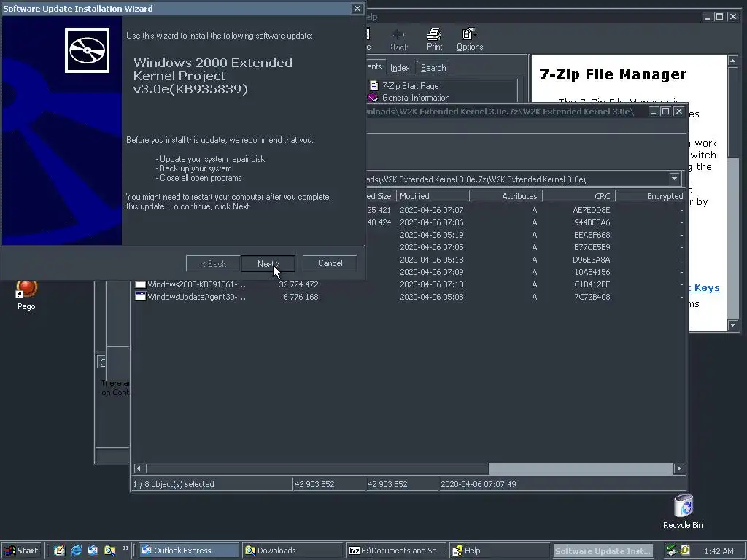Viewport: 747px width, 560px height.
Task: Click the Software Update Inst... taskbar button
Action: [x=603, y=551]
